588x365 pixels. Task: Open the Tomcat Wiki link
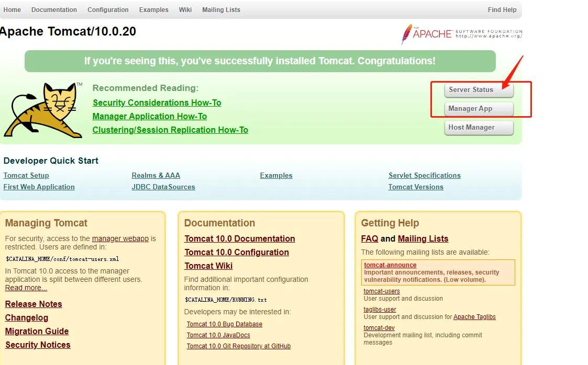pyautogui.click(x=208, y=266)
